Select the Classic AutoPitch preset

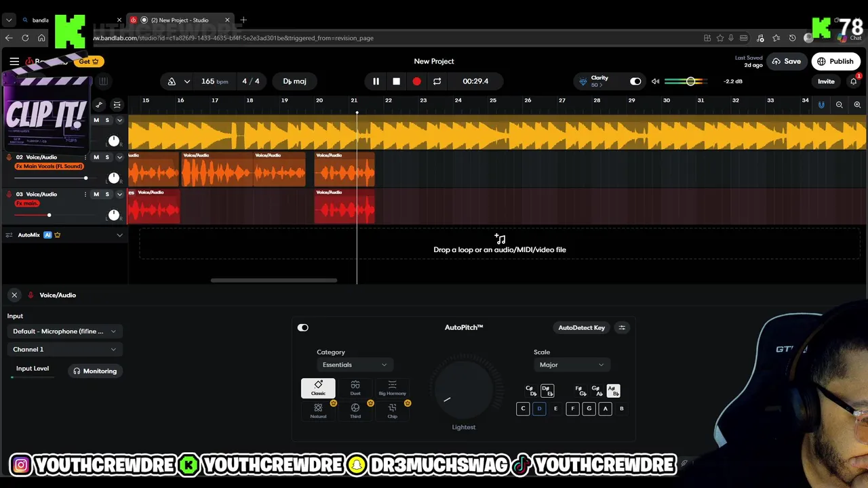[318, 388]
